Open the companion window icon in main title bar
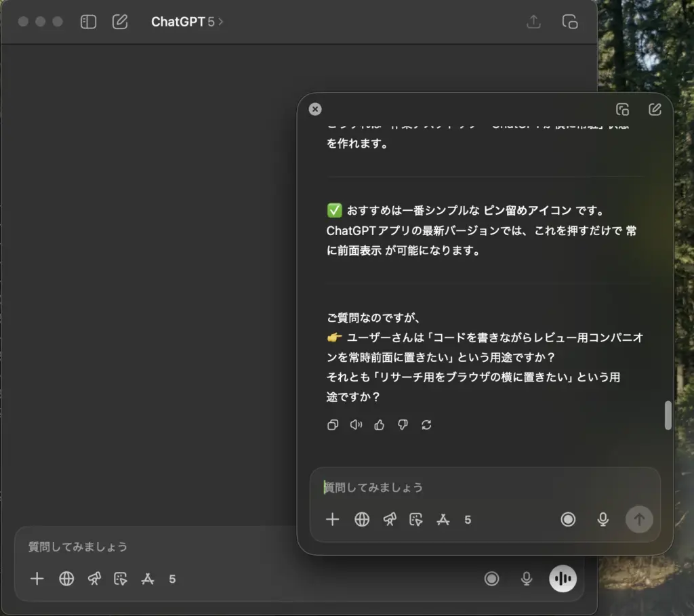The width and height of the screenshot is (694, 616). tap(569, 22)
